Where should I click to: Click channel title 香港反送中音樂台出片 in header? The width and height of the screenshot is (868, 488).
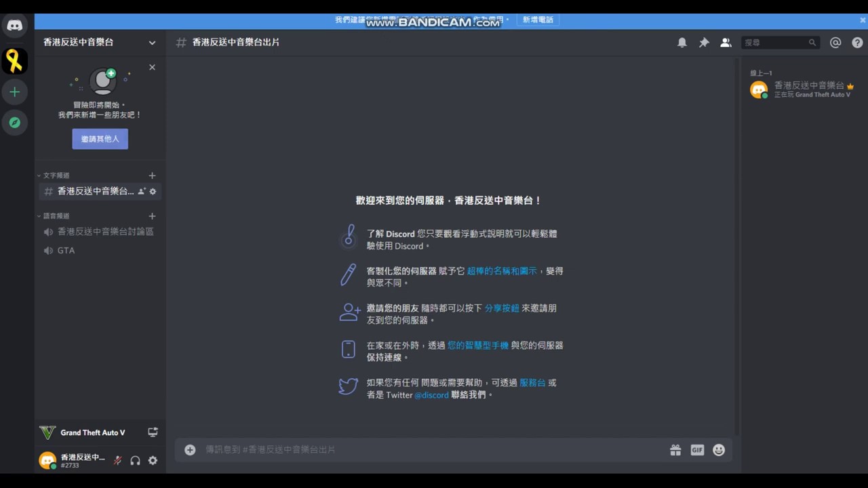236,43
